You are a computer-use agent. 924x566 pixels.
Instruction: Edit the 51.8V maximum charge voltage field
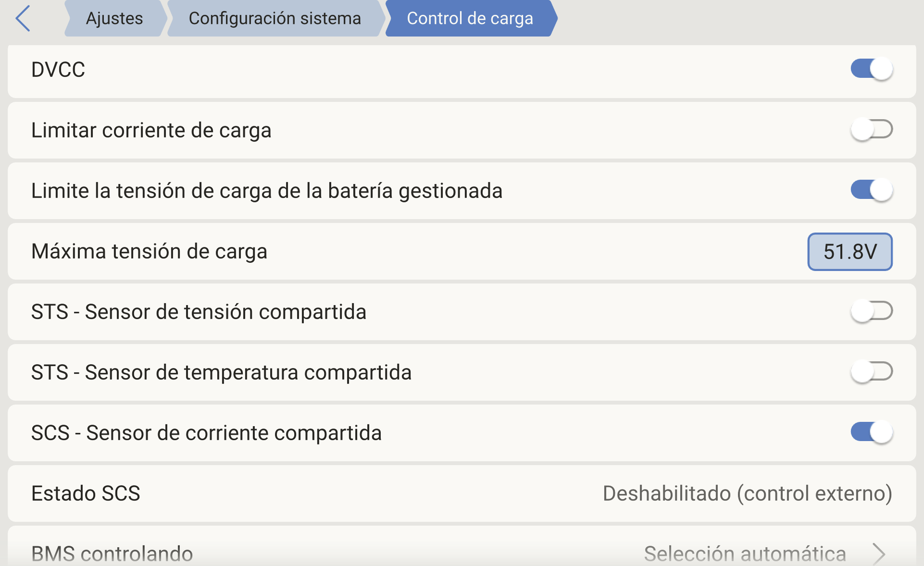pyautogui.click(x=850, y=252)
